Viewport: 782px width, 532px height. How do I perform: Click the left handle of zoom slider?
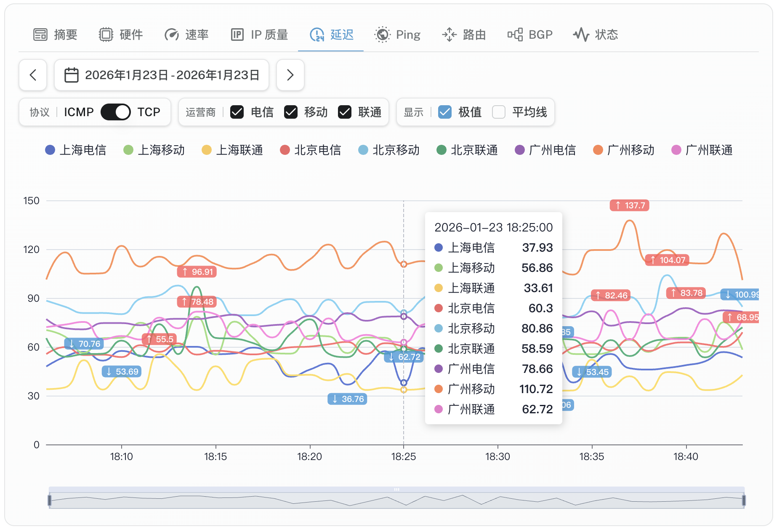(x=49, y=500)
